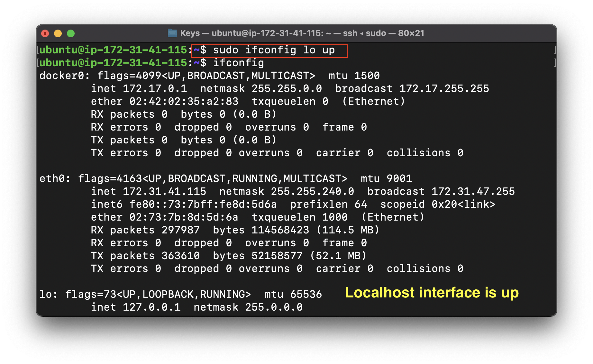Viewport: 593px width, 364px height.
Task: Click 'flags=4099<UP,BROADCAST,MULTICAST>' text
Action: (x=206, y=76)
